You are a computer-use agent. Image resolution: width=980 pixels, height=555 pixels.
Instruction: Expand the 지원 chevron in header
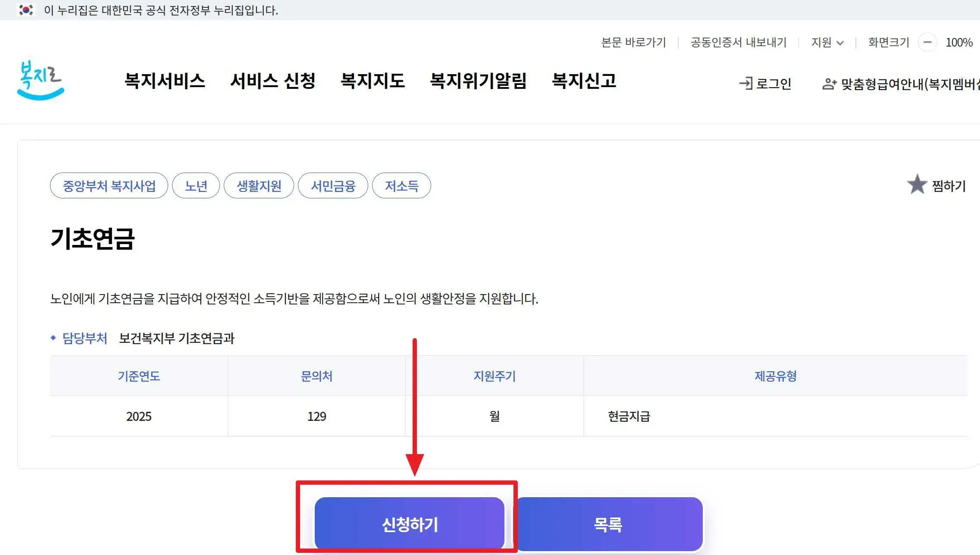[839, 43]
